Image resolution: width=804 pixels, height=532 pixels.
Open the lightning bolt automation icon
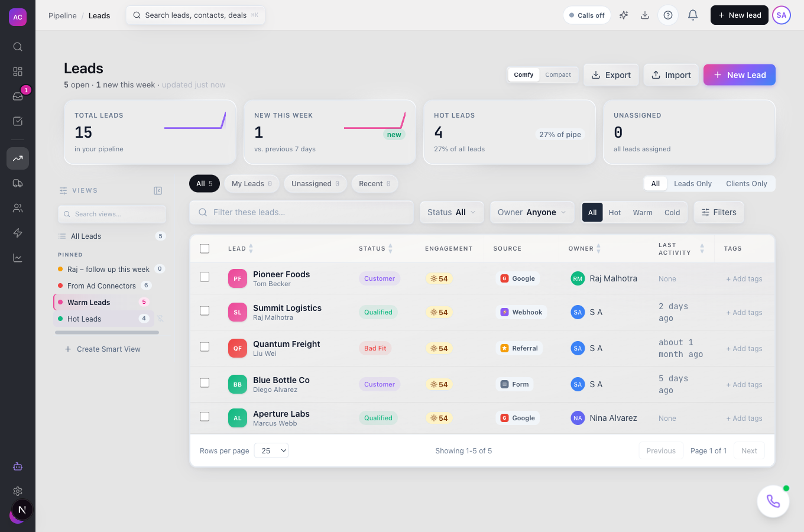[x=18, y=233]
